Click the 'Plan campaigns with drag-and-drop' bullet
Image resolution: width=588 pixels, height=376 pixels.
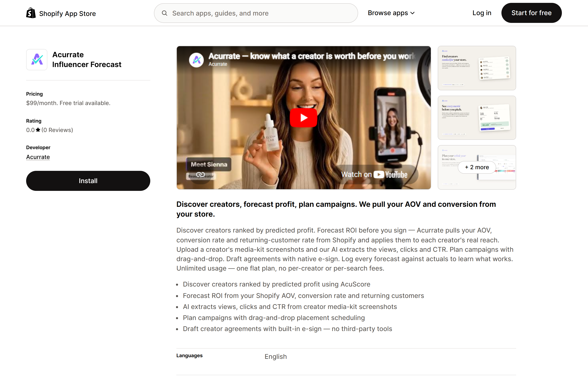(274, 318)
